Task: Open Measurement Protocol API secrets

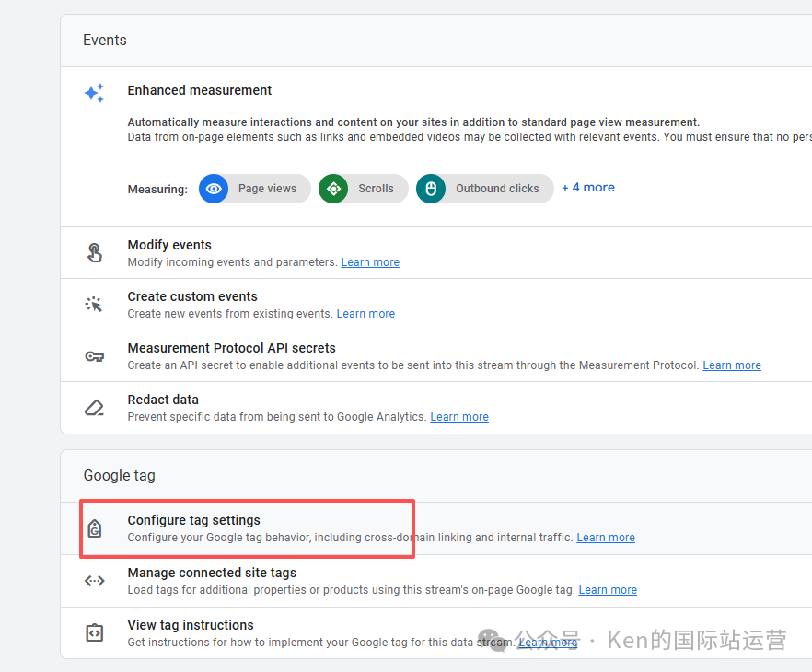Action: pos(436,356)
